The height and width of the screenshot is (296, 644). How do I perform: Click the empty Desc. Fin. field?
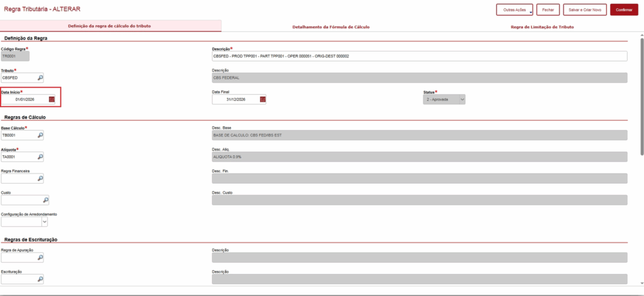(x=419, y=178)
